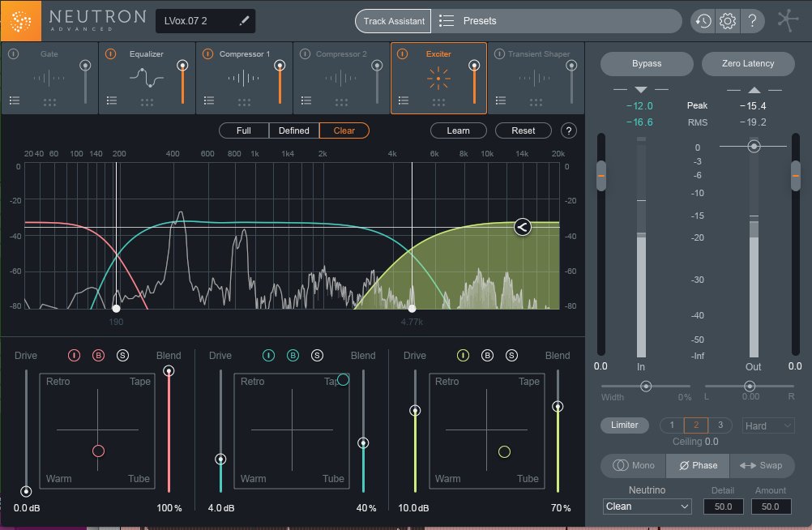
Task: Toggle mid band enable teal power button
Action: 268,356
